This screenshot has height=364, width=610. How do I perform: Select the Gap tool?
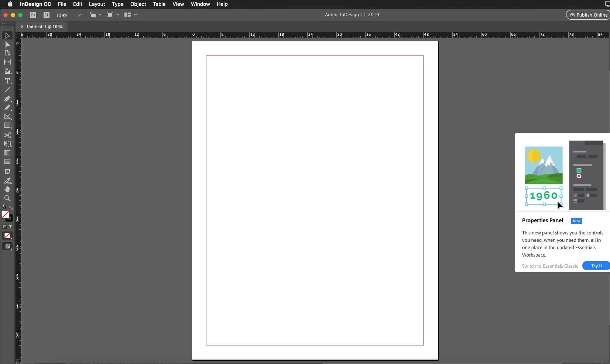[x=7, y=62]
